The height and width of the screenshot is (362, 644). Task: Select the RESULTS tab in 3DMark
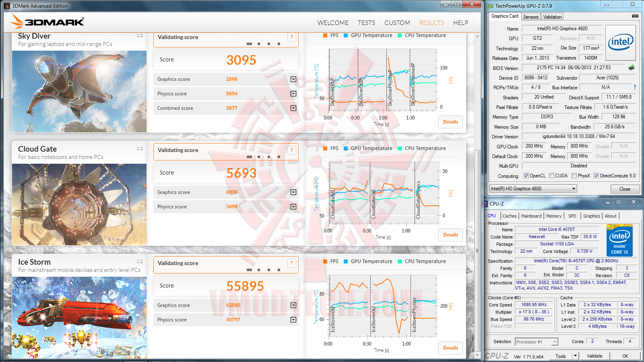coord(431,23)
